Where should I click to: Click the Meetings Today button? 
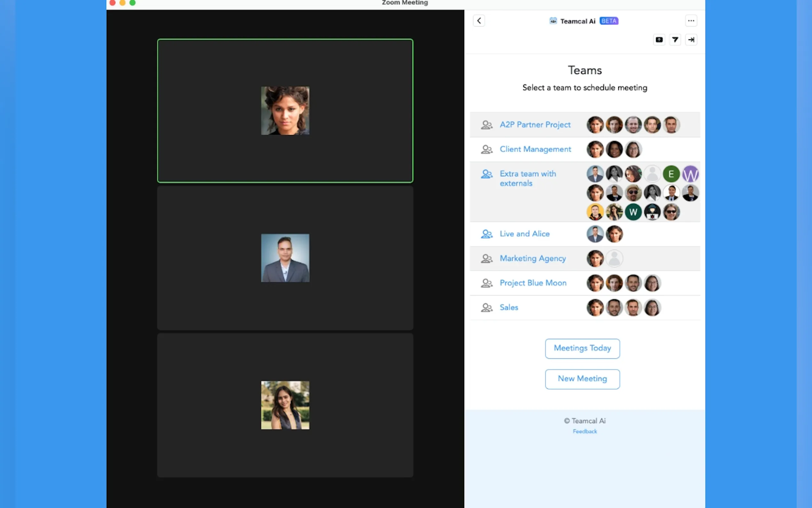click(582, 348)
